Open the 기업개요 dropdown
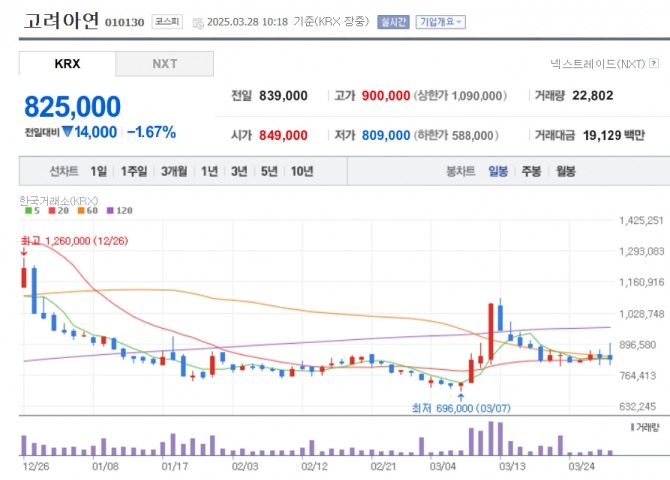The image size is (670, 480). click(x=441, y=22)
